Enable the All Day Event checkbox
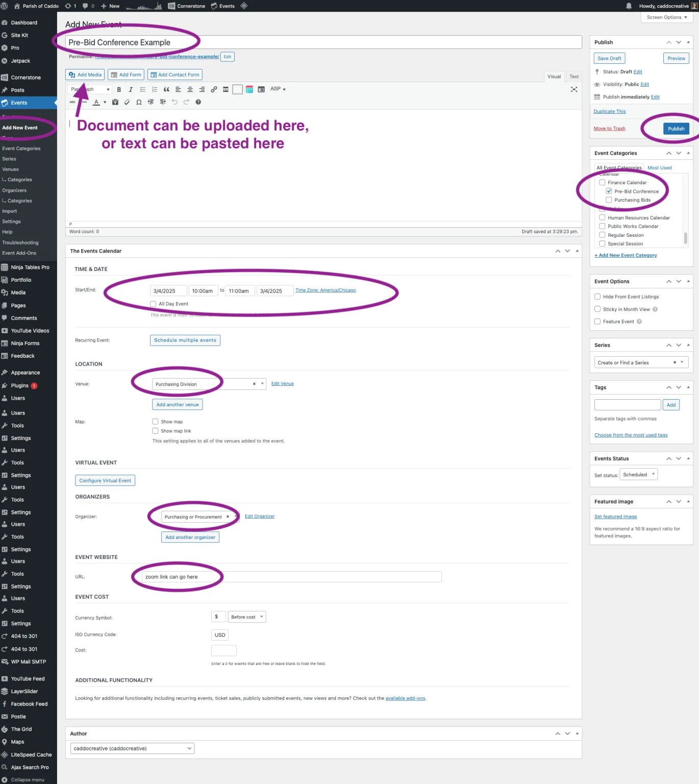Screen dimensions: 699x784 (153, 304)
